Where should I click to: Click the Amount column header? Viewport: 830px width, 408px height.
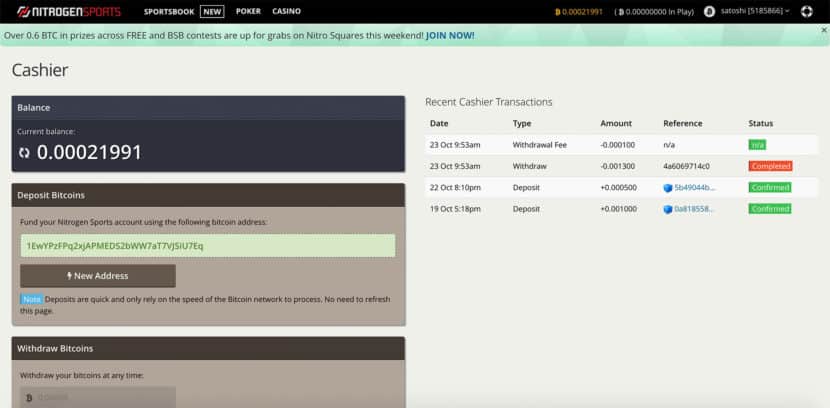(616, 123)
